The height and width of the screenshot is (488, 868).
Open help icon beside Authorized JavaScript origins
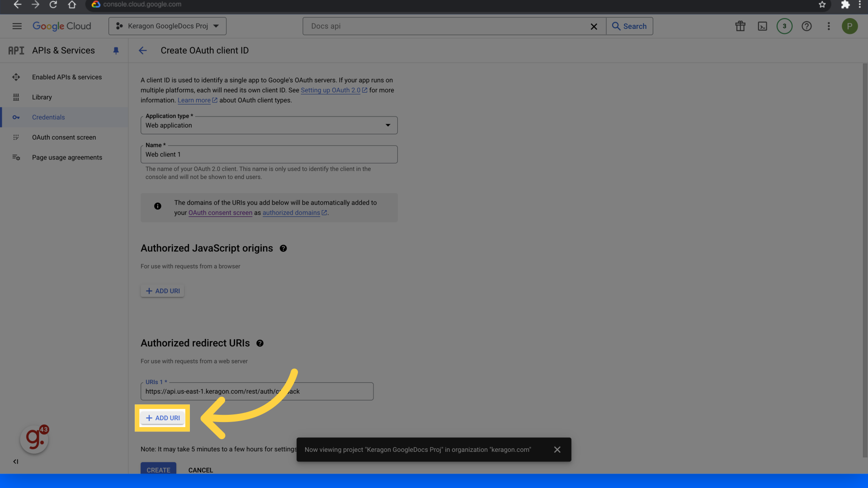(283, 249)
